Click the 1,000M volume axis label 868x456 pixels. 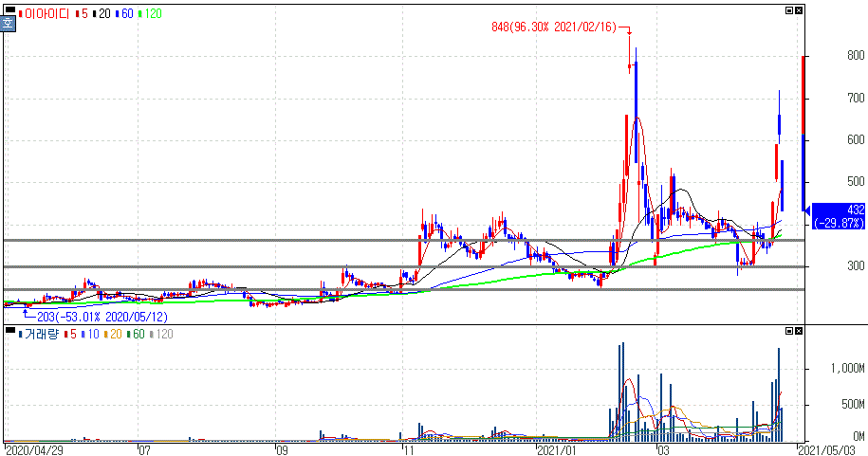click(847, 368)
